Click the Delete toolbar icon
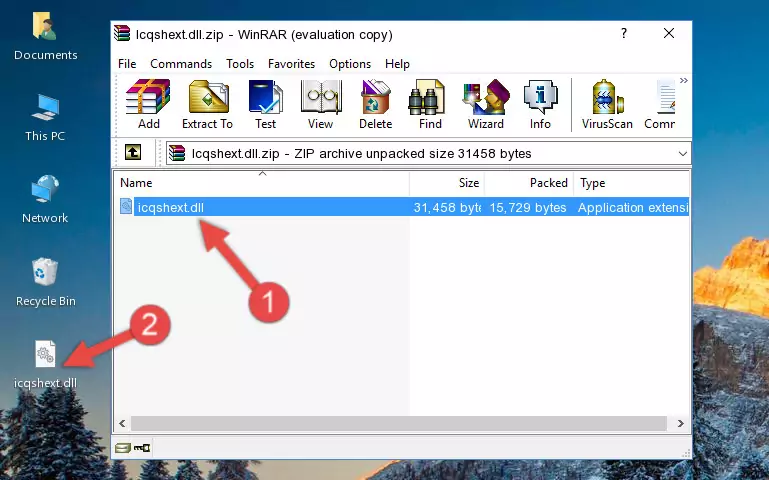This screenshot has height=480, width=769. coord(376,104)
